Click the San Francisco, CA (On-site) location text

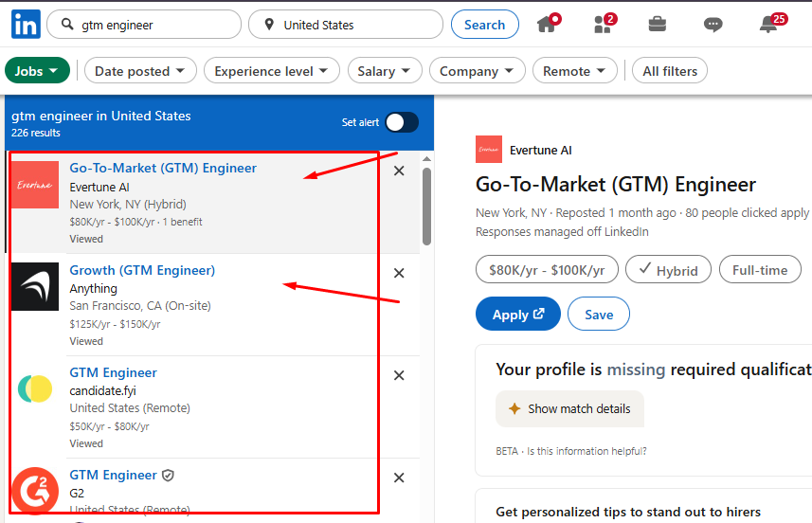pos(140,305)
